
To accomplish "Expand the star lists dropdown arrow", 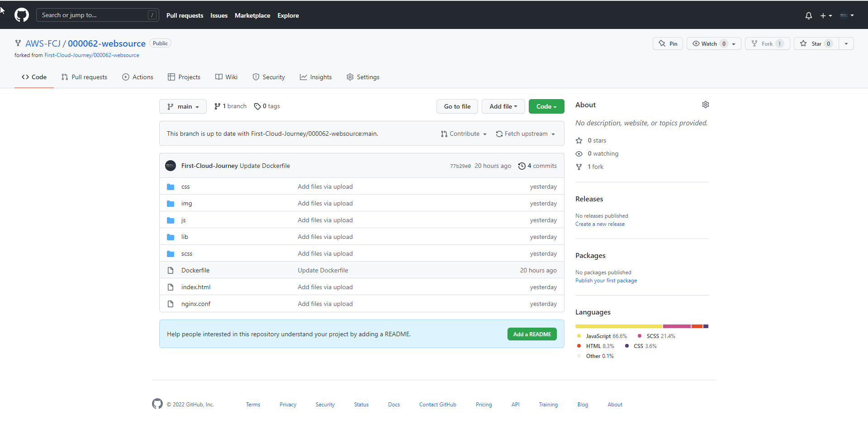I will coord(846,43).
